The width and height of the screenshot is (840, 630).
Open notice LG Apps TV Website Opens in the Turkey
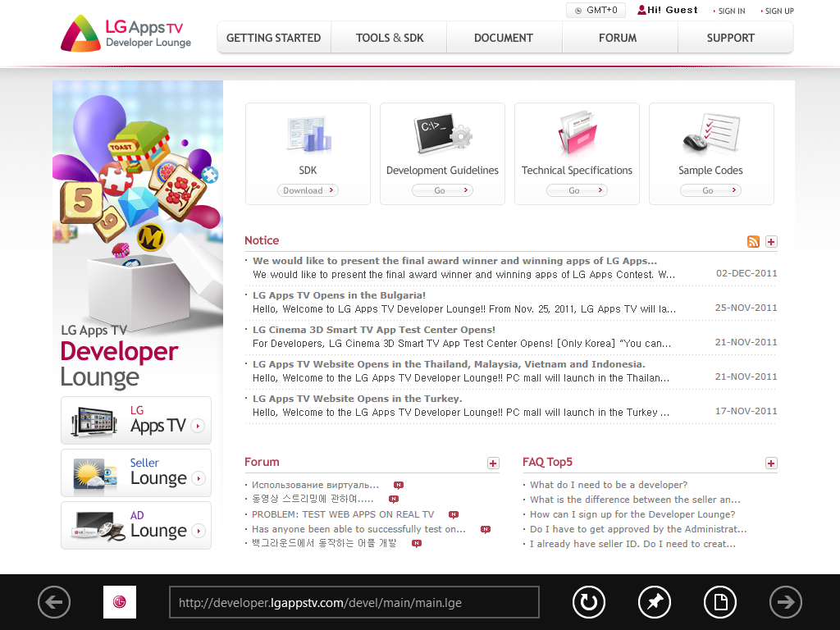pyautogui.click(x=358, y=399)
